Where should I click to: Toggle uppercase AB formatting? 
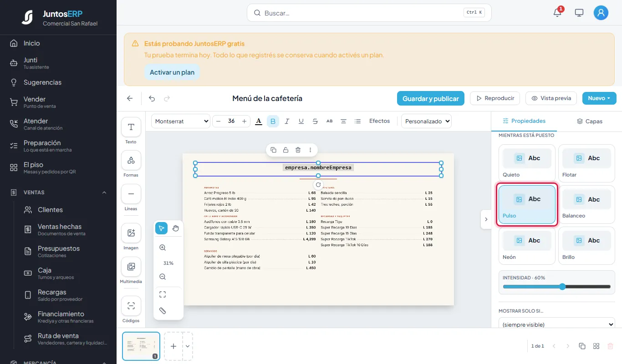[x=330, y=121]
